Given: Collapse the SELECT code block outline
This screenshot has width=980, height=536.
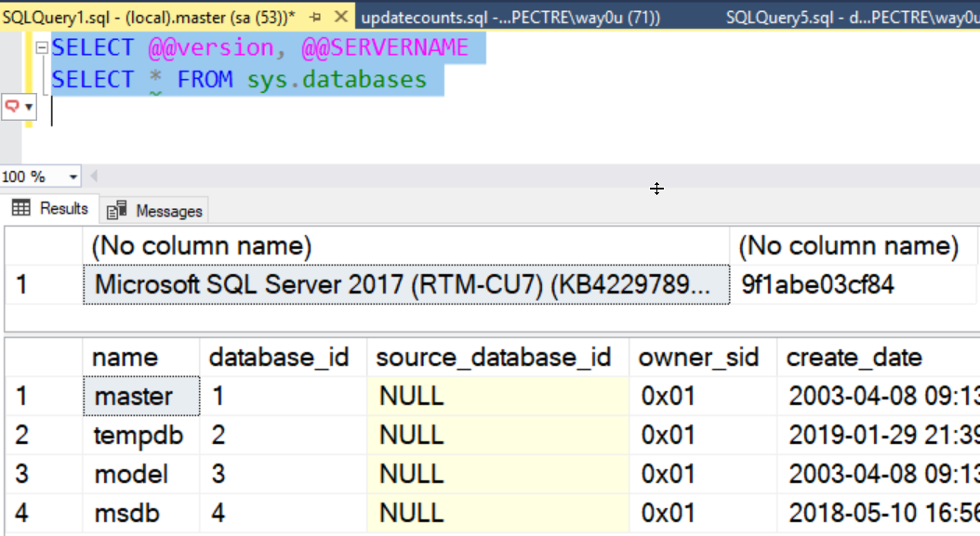Looking at the screenshot, I should tap(42, 49).
